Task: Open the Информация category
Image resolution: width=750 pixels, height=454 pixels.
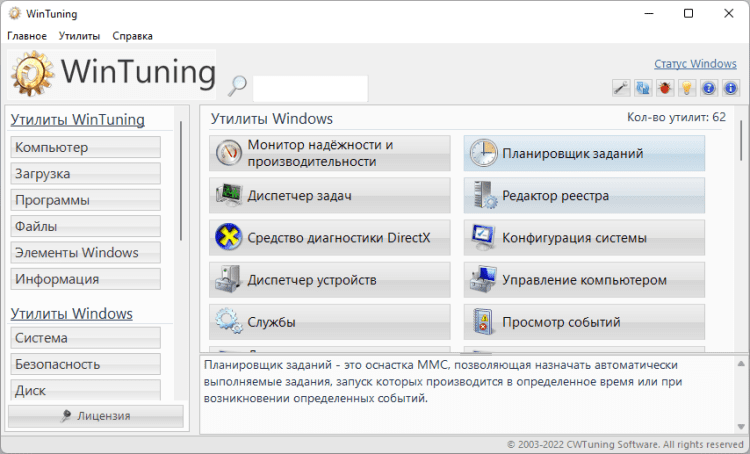Action: [86, 279]
